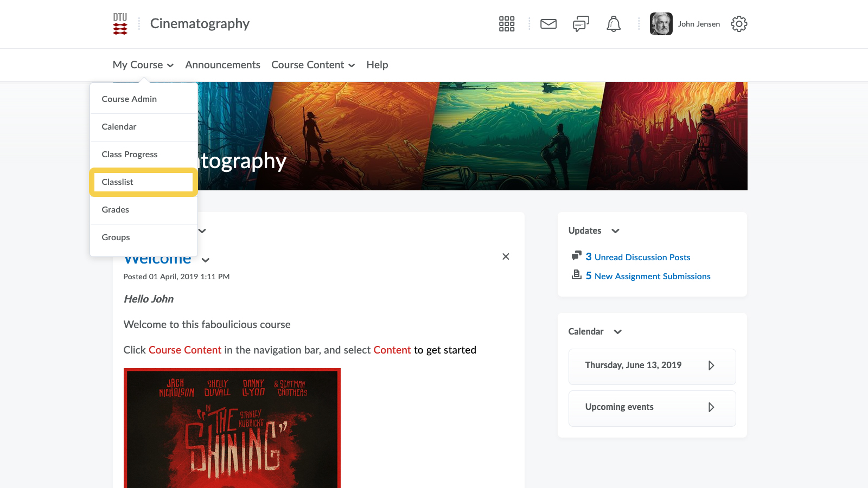Expand the Course Content dropdown
Image resolution: width=868 pixels, height=488 pixels.
(313, 65)
